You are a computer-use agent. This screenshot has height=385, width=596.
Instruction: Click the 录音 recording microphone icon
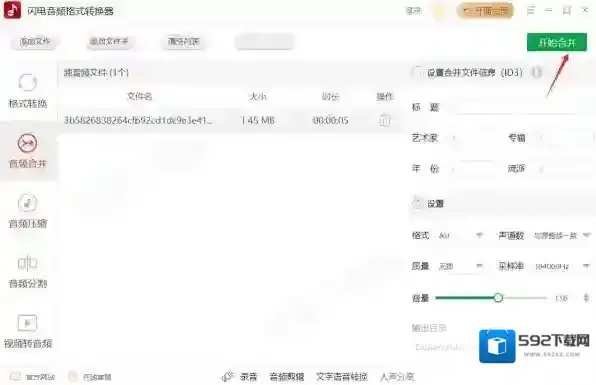227,377
